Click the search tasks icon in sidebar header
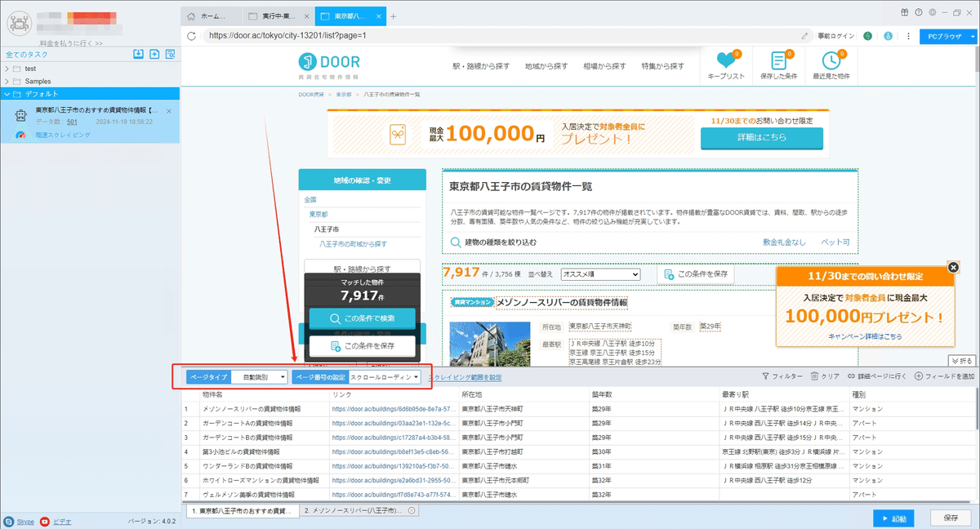This screenshot has width=980, height=529. pyautogui.click(x=170, y=54)
